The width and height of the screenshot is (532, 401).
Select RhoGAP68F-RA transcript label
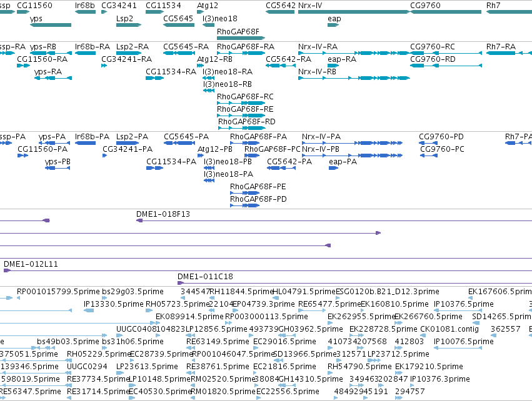point(246,46)
